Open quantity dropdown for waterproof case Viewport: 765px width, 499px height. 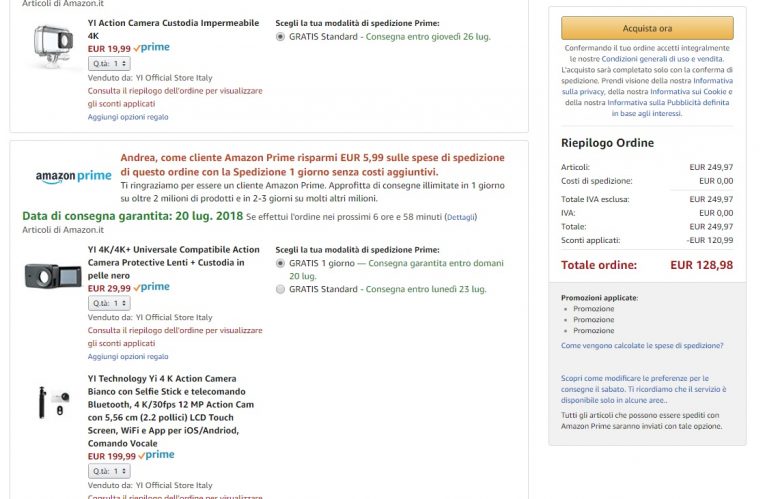[109, 63]
